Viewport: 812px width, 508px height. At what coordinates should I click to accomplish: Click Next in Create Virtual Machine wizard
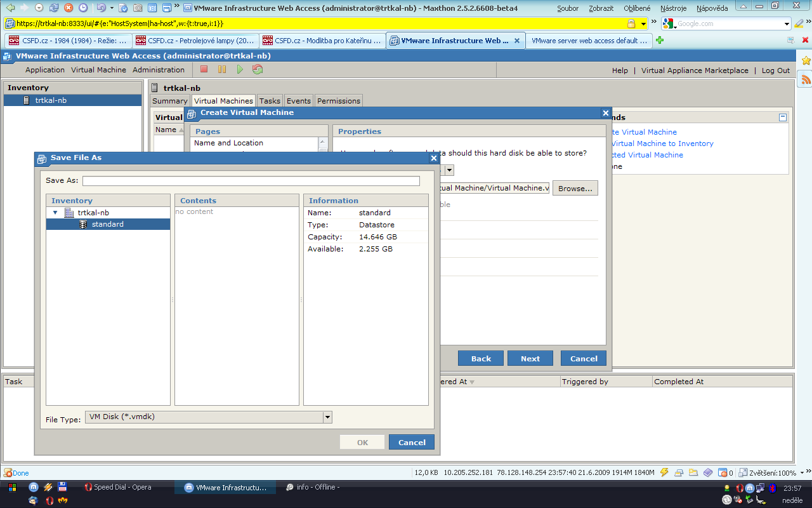pyautogui.click(x=530, y=358)
